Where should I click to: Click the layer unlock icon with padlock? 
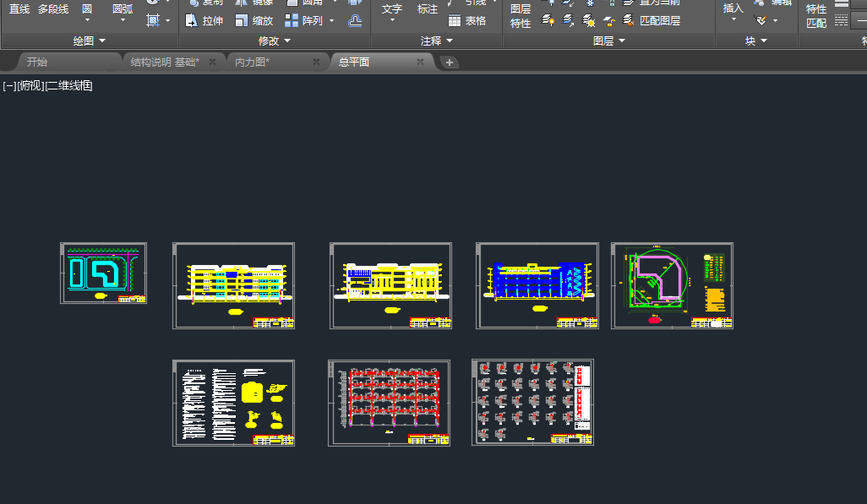[608, 21]
